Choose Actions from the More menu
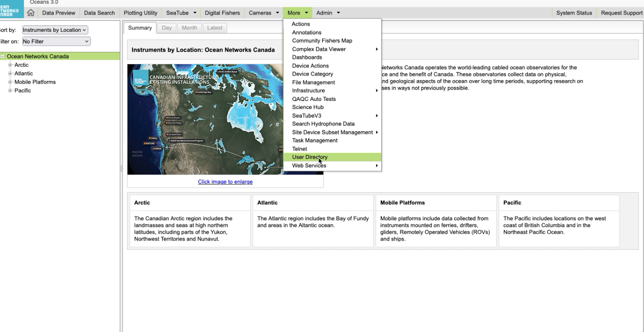 click(x=332, y=24)
